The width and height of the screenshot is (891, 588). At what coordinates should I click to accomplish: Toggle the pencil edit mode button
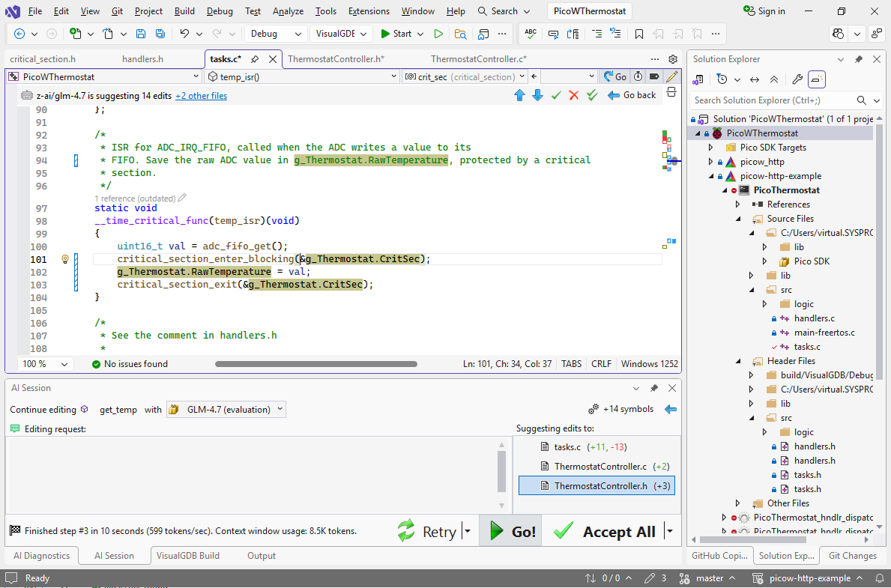coord(671,76)
